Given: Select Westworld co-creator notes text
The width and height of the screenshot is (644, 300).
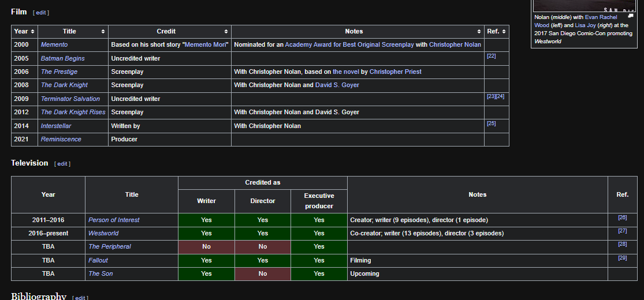Looking at the screenshot, I should pyautogui.click(x=427, y=233).
